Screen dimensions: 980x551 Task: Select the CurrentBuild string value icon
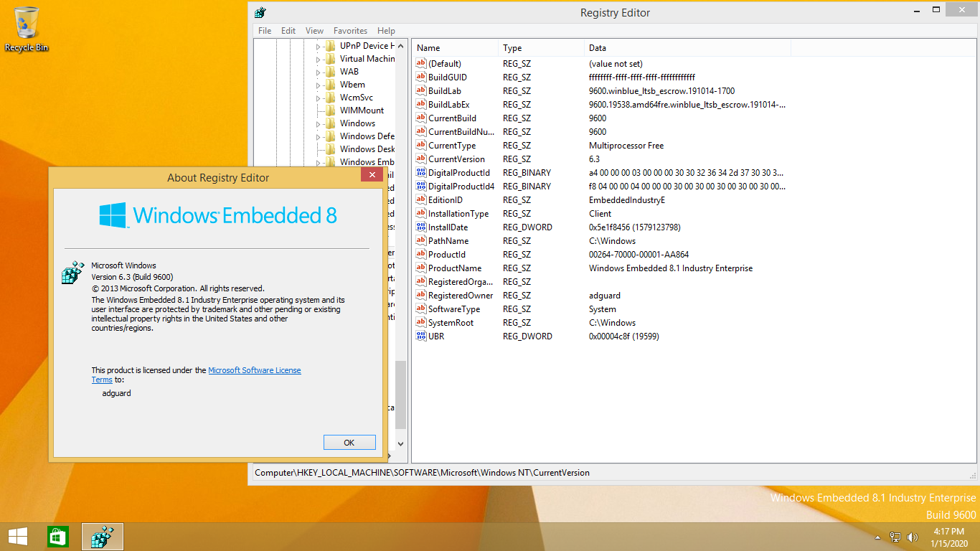(x=421, y=118)
